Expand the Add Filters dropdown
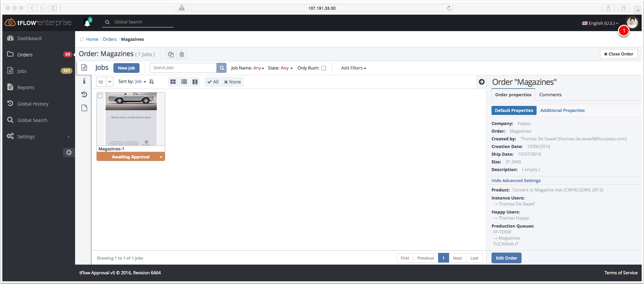Viewport: 644px width, 284px height. 354,68
